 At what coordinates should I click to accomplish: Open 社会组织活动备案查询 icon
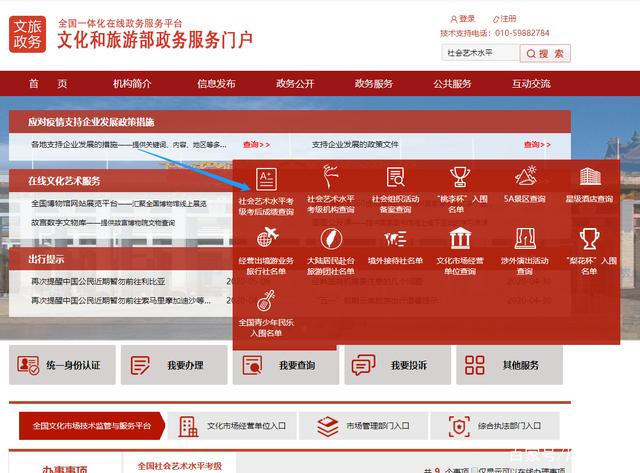click(395, 177)
